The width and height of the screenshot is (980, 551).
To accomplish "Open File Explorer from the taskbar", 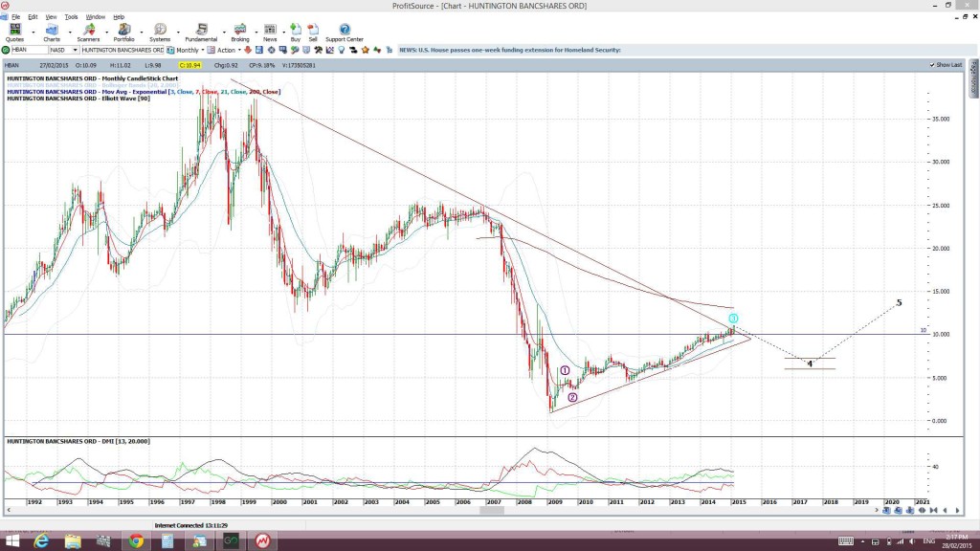I will point(73,541).
